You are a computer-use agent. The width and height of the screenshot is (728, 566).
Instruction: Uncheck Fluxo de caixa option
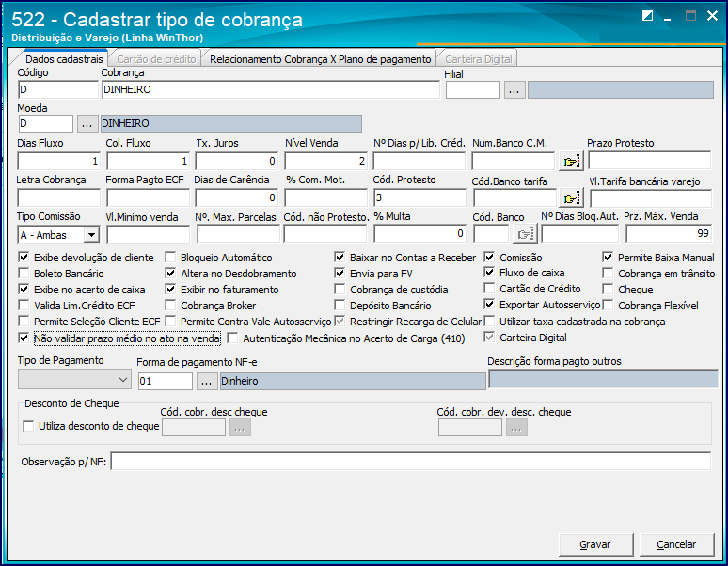point(489,273)
